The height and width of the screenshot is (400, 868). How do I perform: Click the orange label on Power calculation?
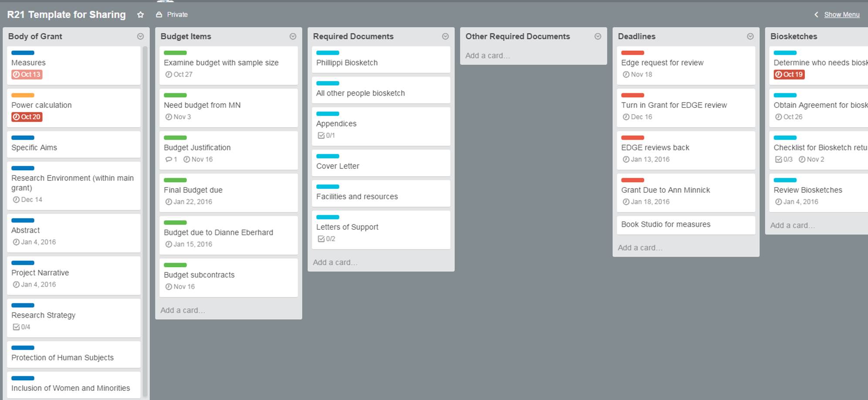pyautogui.click(x=23, y=95)
